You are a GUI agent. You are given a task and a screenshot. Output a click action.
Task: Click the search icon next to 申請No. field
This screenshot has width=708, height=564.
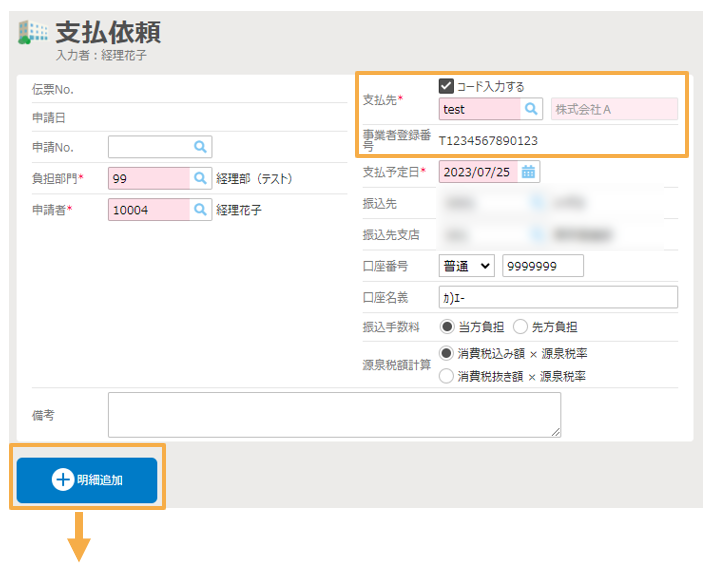(201, 147)
